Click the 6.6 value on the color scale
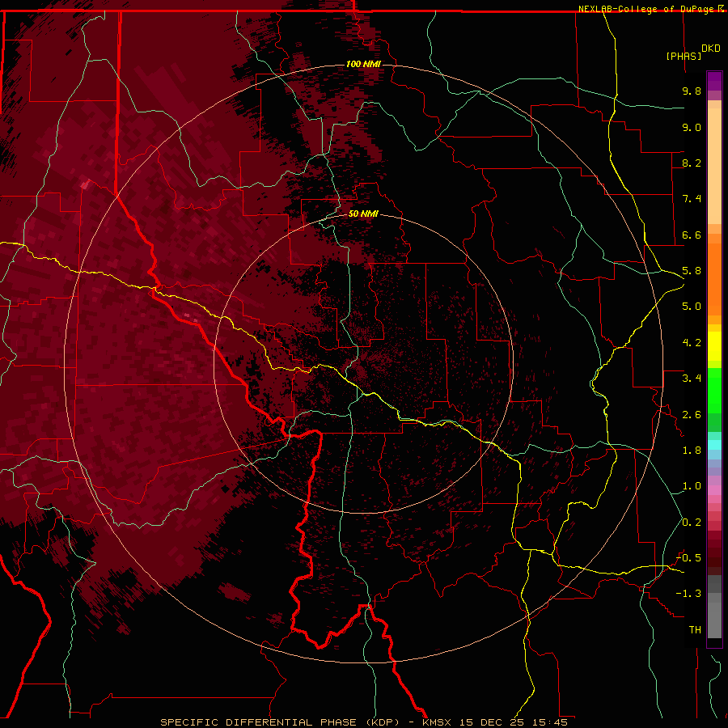Screen dimensions: 728x728 click(692, 235)
